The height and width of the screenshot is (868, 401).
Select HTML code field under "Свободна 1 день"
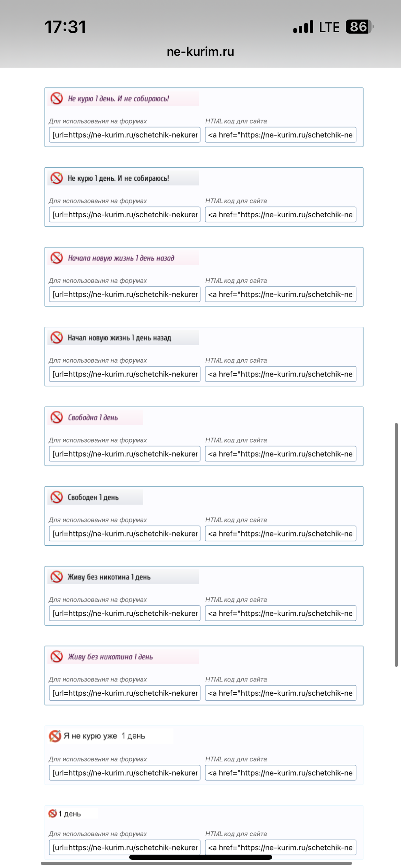[x=281, y=454]
